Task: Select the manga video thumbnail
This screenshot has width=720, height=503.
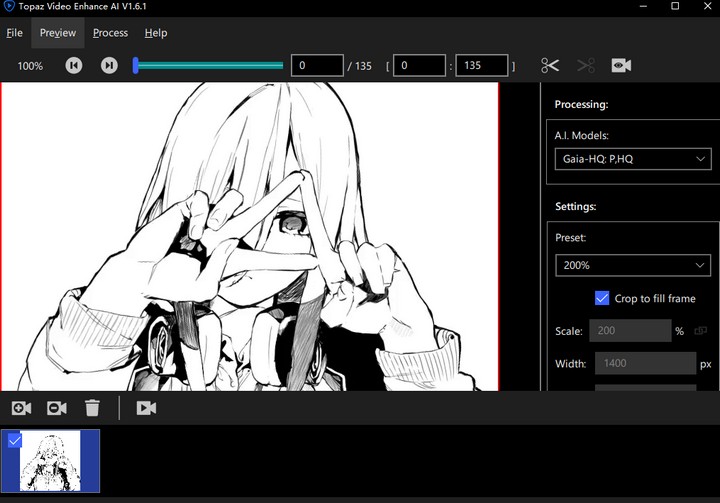Action: point(50,461)
